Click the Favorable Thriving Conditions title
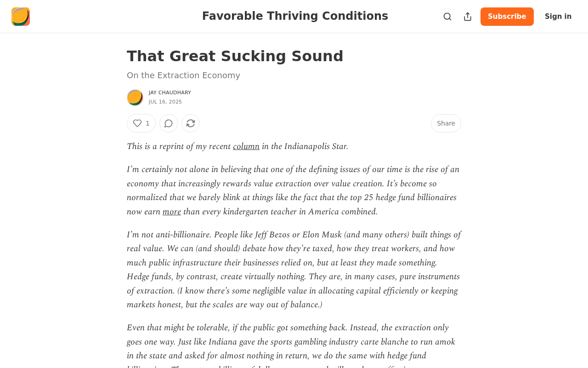Image resolution: width=588 pixels, height=368 pixels. (x=295, y=16)
